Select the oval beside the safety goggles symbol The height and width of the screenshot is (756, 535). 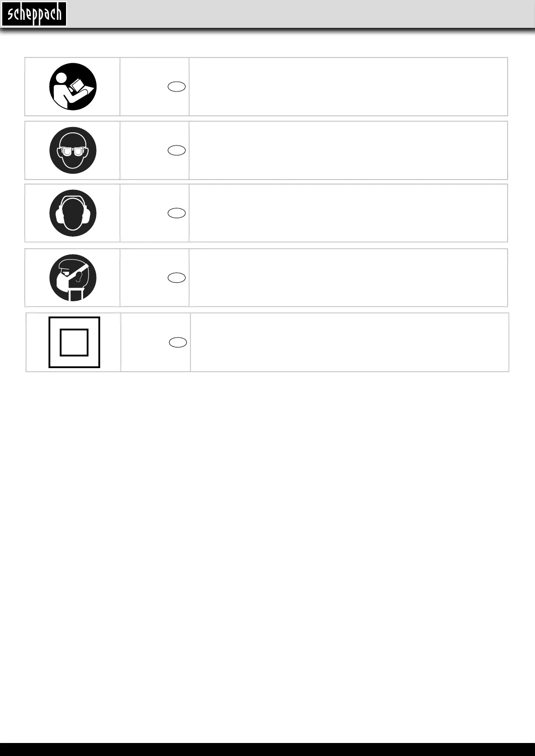(177, 150)
